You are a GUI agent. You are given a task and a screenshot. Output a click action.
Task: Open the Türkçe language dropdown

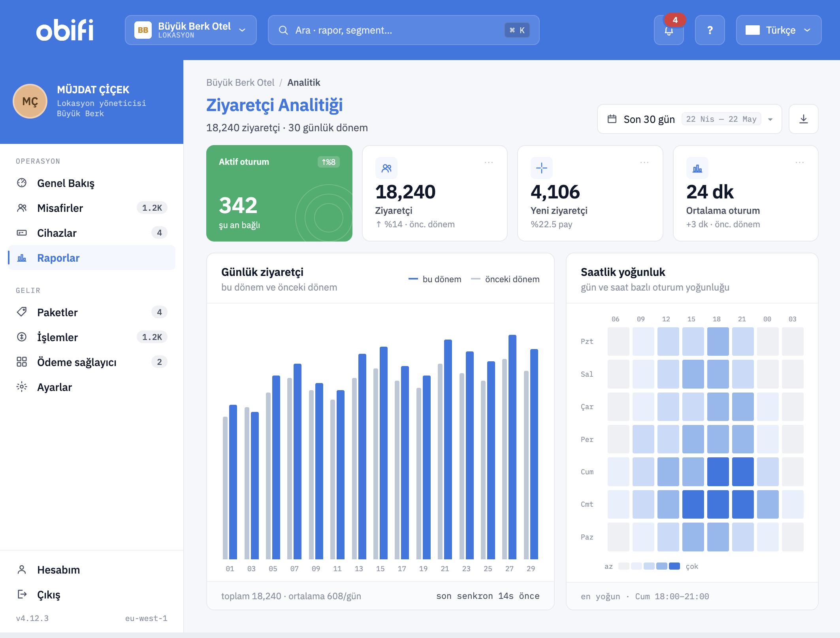coord(778,30)
